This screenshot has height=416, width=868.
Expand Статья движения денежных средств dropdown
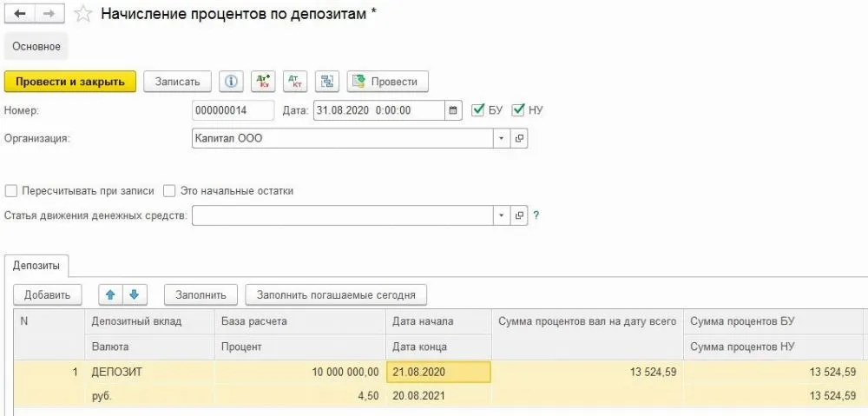tap(501, 215)
